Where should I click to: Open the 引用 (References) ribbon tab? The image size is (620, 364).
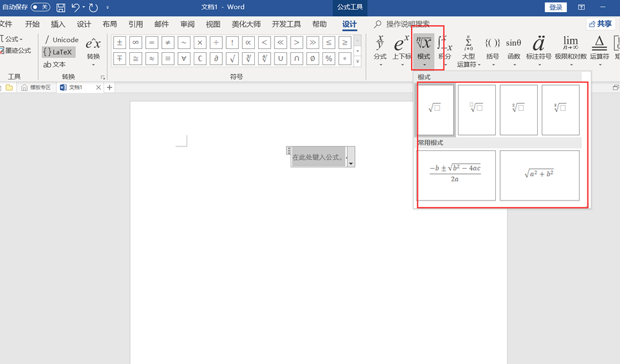pos(136,24)
